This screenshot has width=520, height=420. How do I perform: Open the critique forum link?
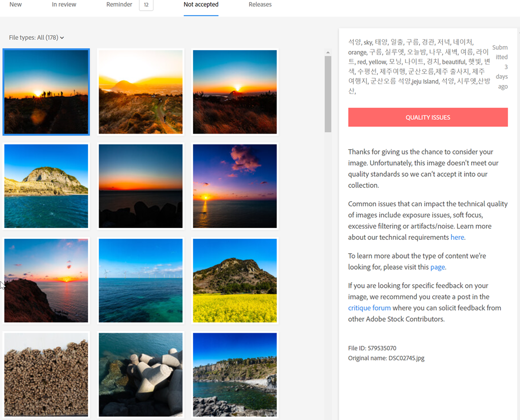[369, 308]
